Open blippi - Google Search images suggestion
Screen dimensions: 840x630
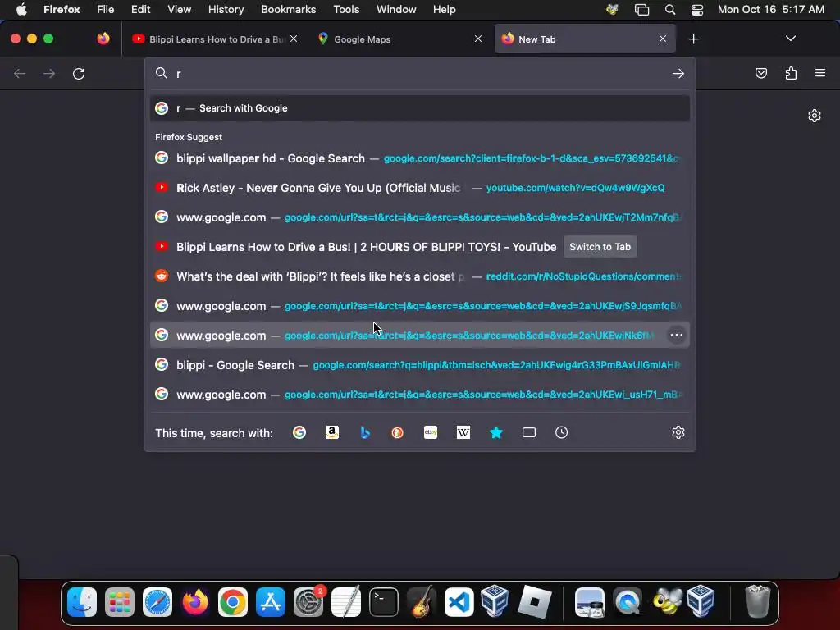click(x=419, y=365)
